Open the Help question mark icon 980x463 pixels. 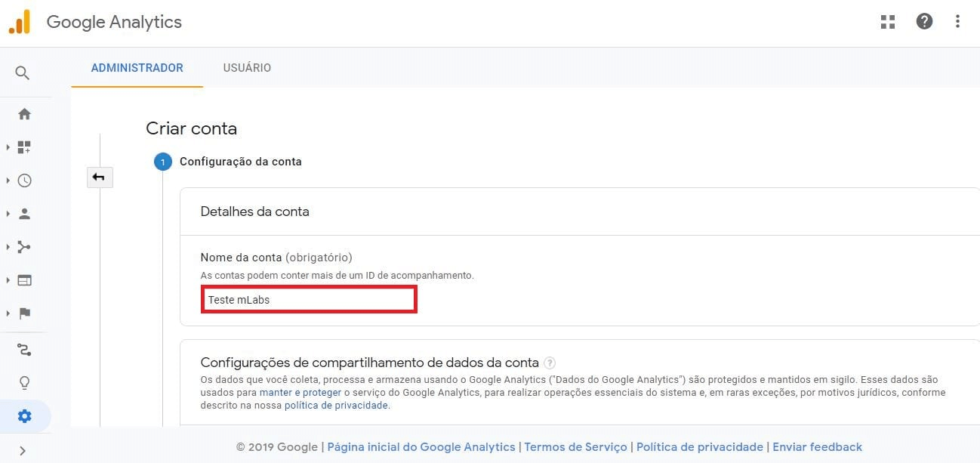coord(924,21)
